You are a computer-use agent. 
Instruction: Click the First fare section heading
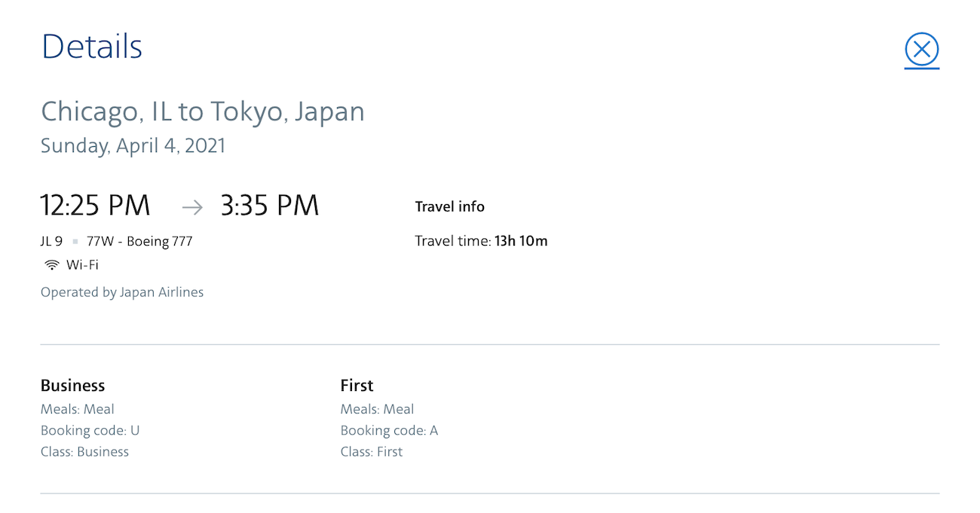(356, 385)
